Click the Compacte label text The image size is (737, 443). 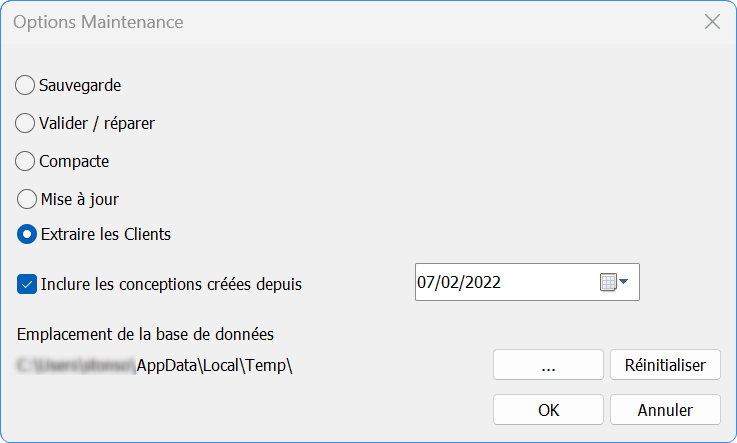click(x=74, y=161)
